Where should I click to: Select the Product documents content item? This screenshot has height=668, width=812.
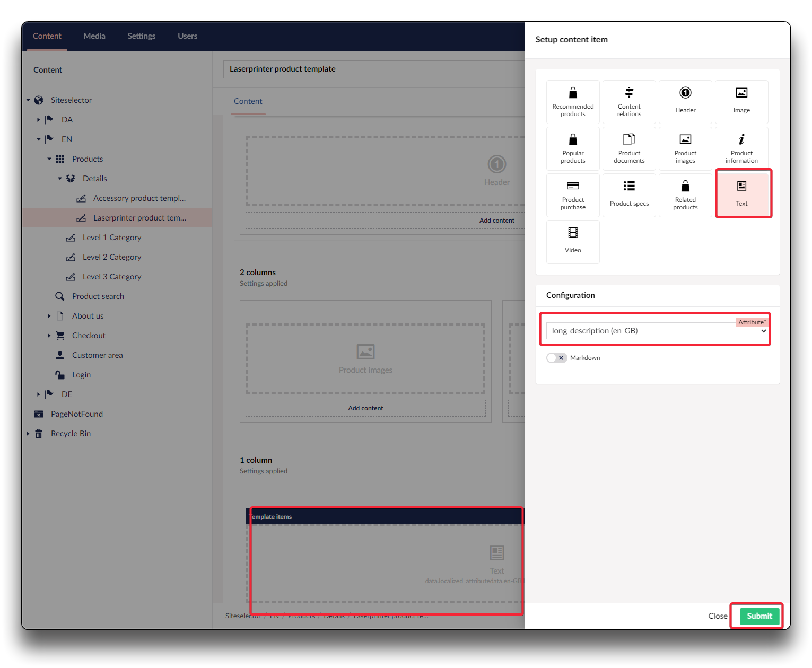coord(629,148)
